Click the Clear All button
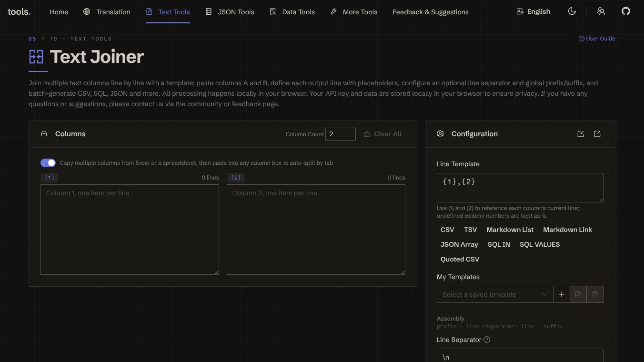 382,134
